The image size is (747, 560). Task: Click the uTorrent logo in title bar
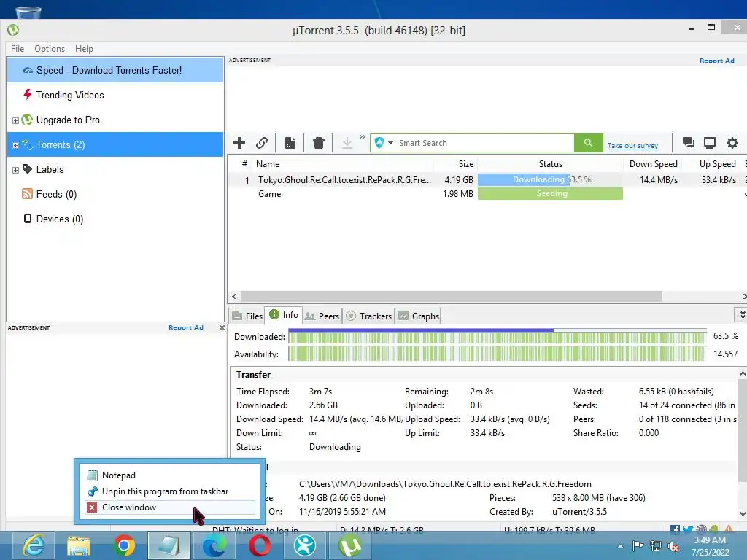coord(13,30)
